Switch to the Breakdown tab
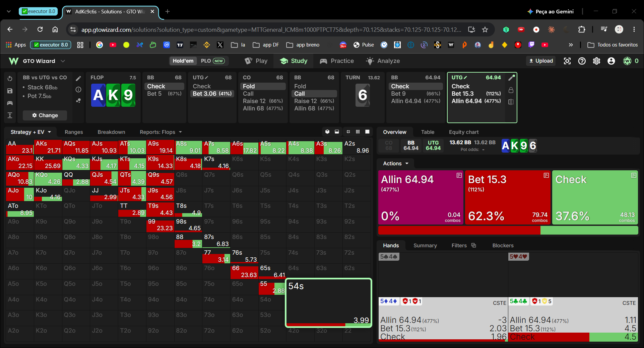644x348 pixels. pyautogui.click(x=111, y=132)
